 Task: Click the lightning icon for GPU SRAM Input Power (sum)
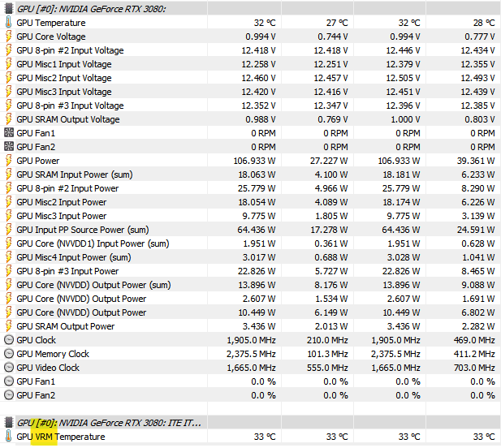click(9, 174)
